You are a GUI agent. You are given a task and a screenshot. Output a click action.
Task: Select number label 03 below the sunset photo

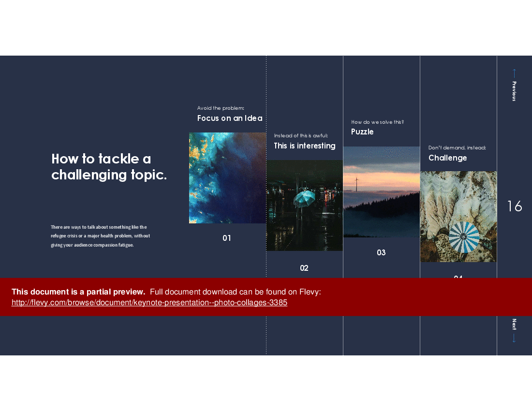(x=381, y=252)
